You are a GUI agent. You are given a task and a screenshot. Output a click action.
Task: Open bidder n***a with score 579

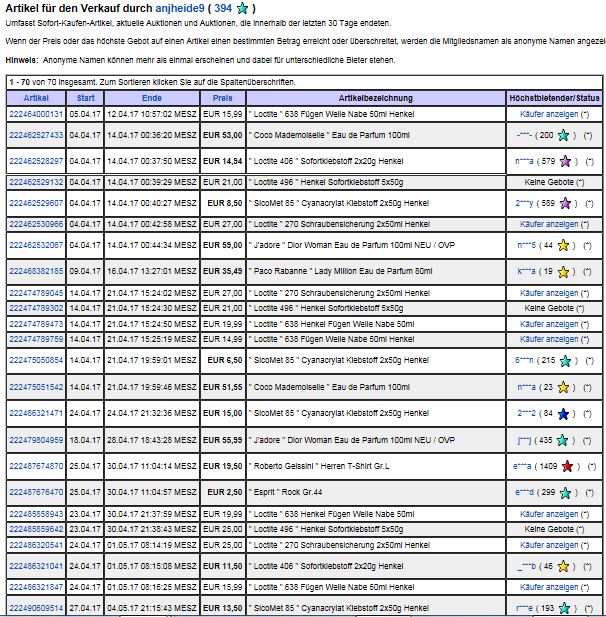point(524,161)
